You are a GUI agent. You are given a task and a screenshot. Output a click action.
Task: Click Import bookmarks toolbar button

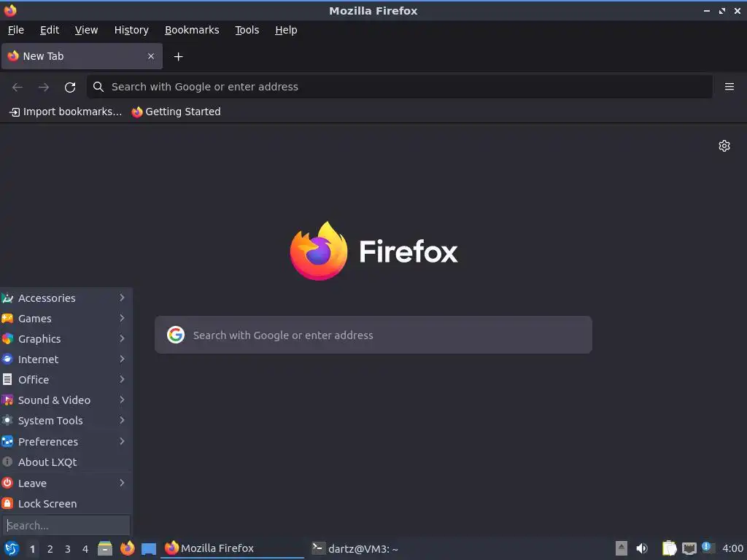(x=66, y=112)
